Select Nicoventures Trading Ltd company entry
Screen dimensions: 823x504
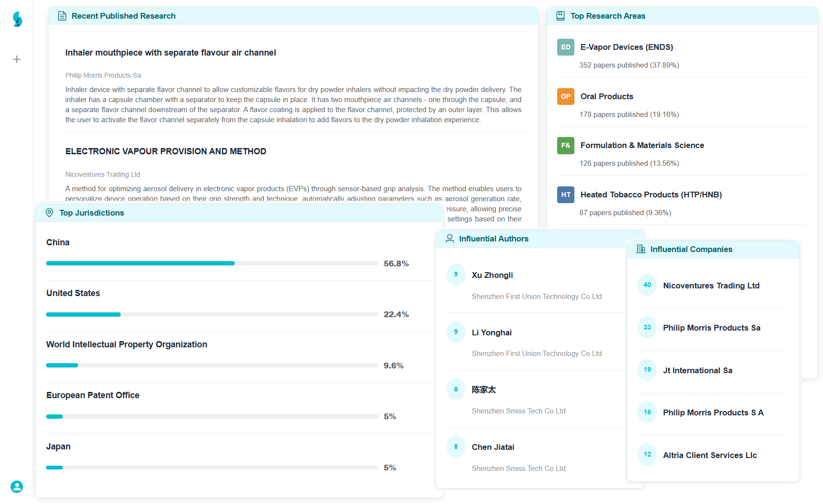711,286
